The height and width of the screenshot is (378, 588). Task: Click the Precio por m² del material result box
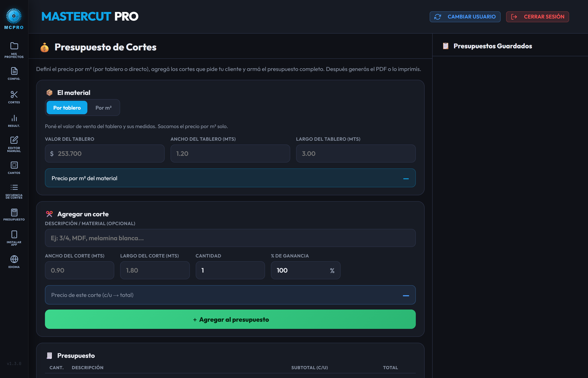230,178
